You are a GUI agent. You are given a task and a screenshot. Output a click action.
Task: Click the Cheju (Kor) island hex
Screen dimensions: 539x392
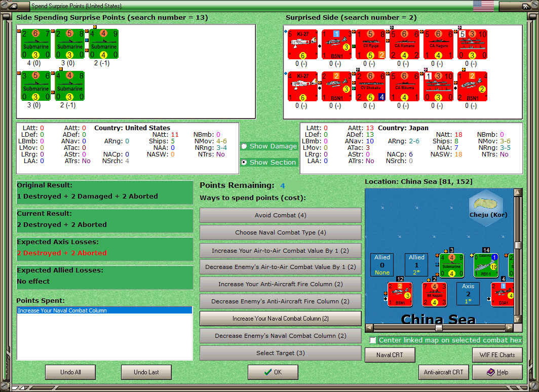486,208
